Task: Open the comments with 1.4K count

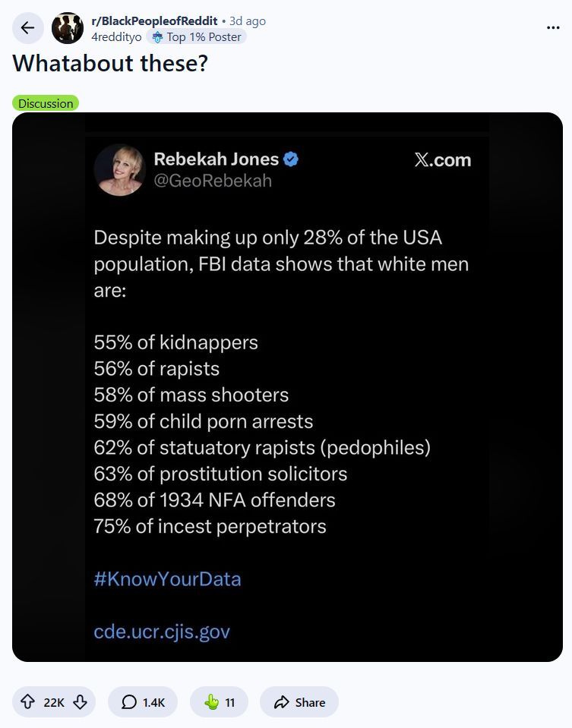Action: tap(143, 702)
